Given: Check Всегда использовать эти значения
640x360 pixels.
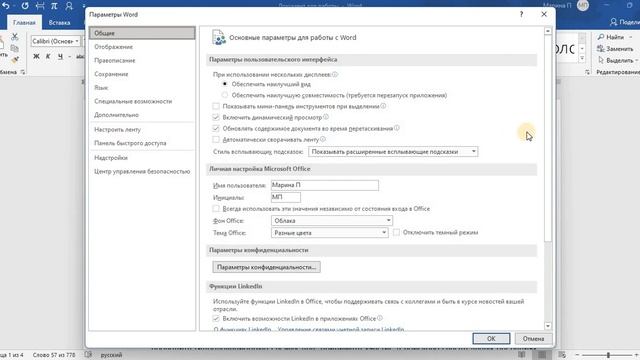Looking at the screenshot, I should [216, 209].
